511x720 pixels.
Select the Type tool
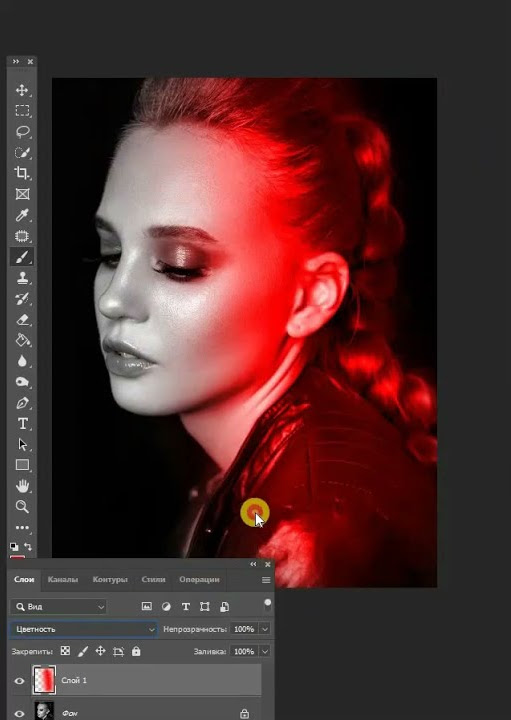coord(22,424)
